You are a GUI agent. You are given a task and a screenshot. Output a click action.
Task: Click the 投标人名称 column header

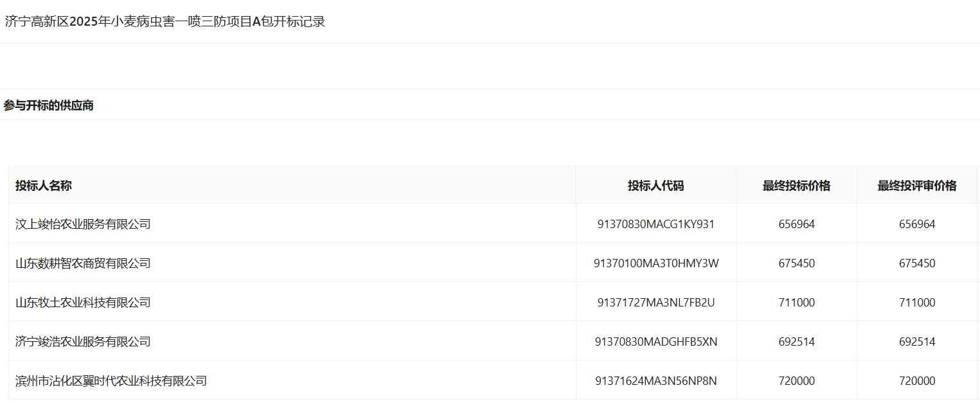[x=44, y=186]
